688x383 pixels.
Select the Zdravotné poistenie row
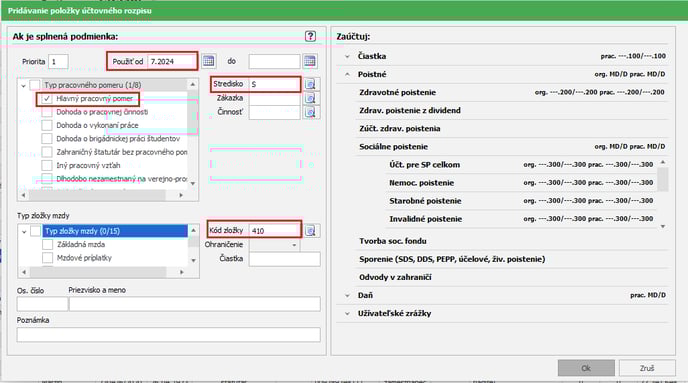point(511,92)
